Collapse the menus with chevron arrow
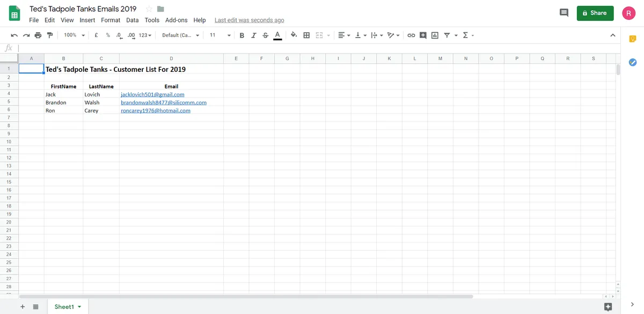This screenshot has width=644, height=314. [612, 35]
